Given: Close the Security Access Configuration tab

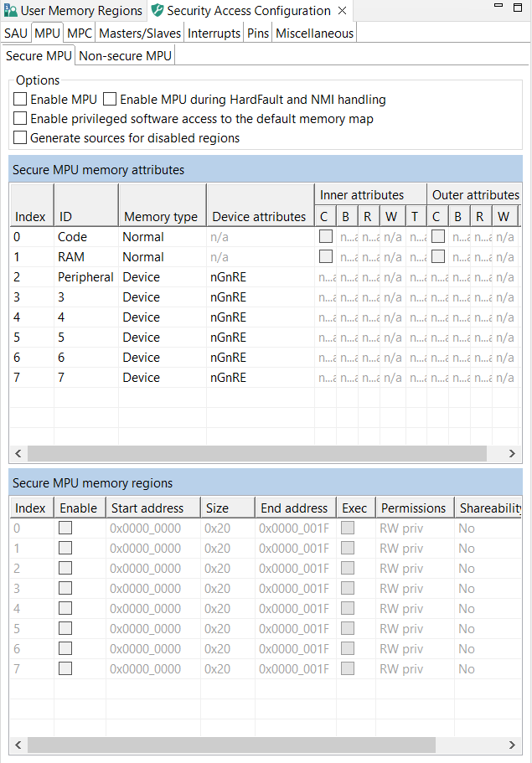Looking at the screenshot, I should pyautogui.click(x=342, y=10).
